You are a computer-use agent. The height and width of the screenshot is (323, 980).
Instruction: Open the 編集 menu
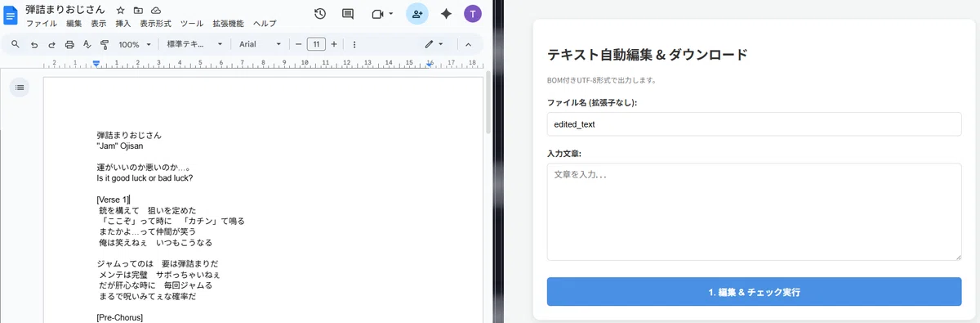tap(73, 24)
